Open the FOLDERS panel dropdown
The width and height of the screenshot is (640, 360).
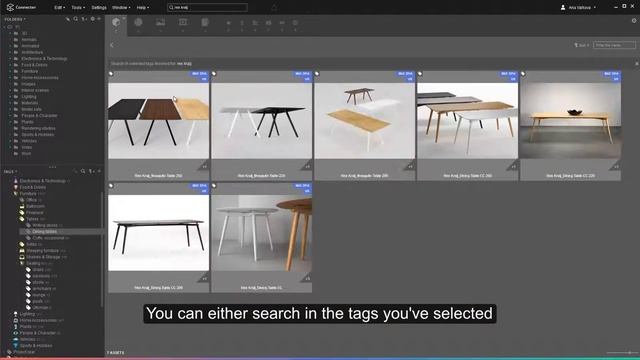point(15,19)
